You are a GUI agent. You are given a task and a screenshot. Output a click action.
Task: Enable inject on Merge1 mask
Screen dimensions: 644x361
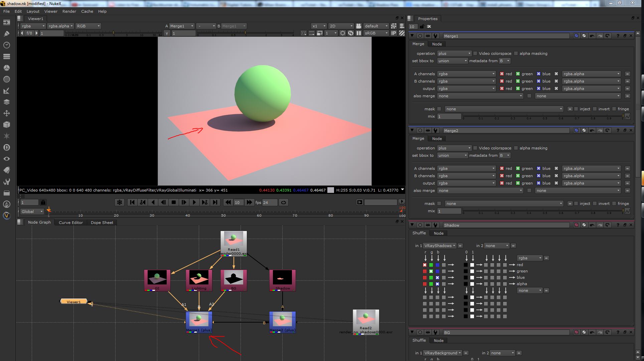(x=576, y=109)
